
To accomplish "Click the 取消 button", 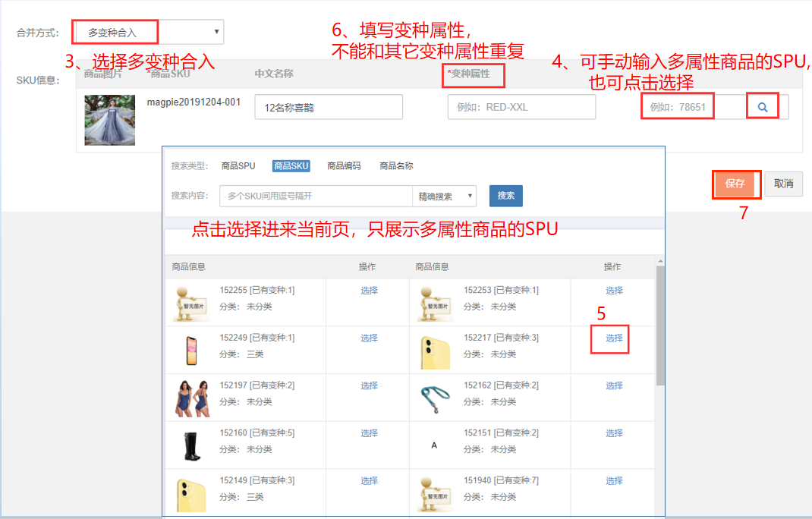I will coord(783,184).
